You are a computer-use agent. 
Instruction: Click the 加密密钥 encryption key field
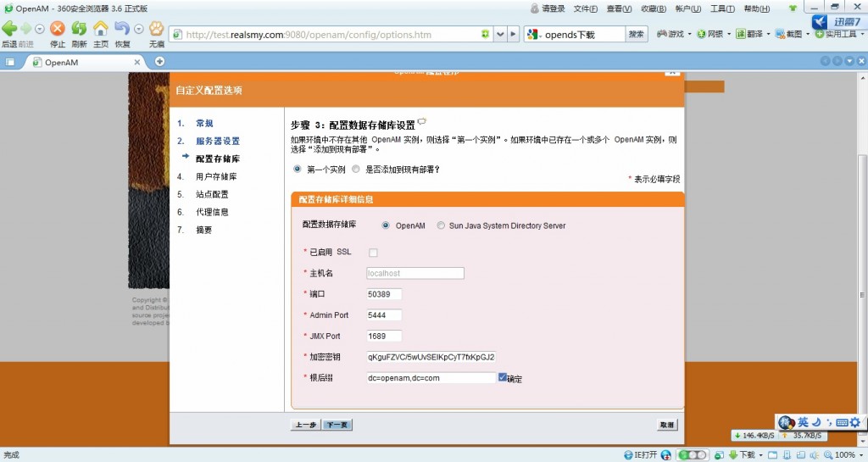click(x=431, y=358)
